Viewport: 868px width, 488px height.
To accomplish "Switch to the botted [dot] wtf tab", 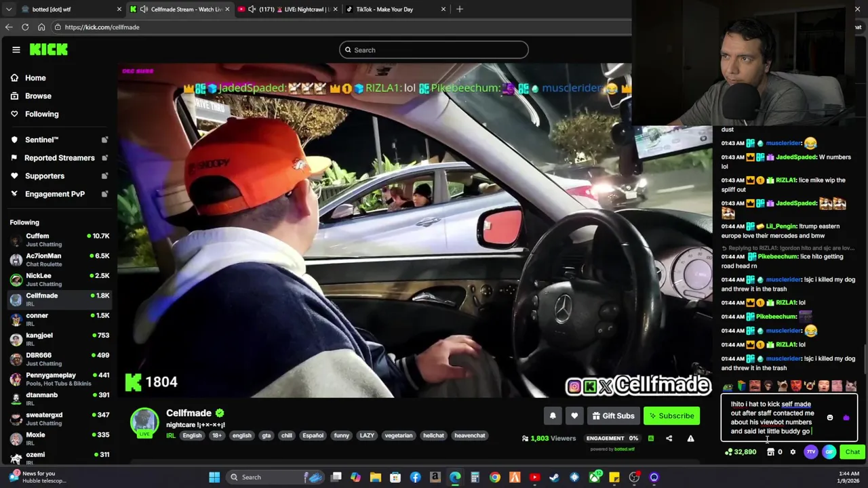I will click(71, 9).
